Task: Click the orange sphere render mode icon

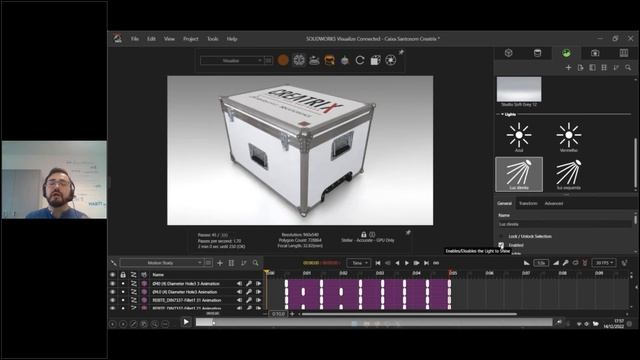Action: (283, 60)
